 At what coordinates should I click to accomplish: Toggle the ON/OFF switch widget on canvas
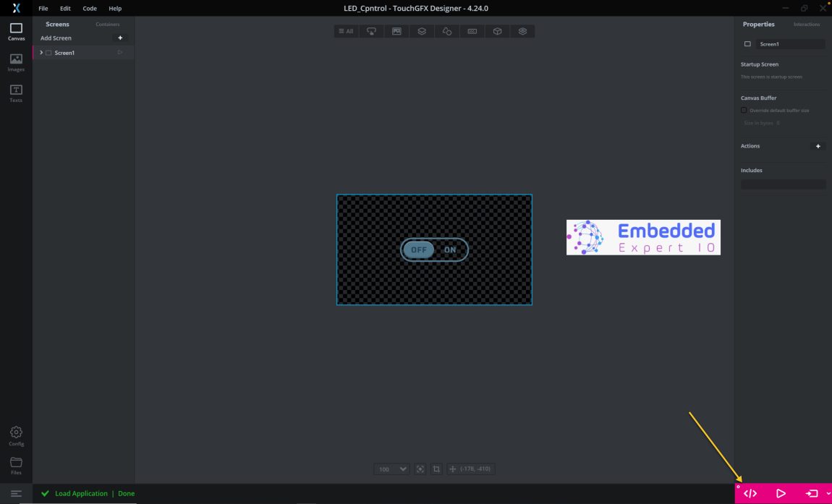click(x=433, y=249)
